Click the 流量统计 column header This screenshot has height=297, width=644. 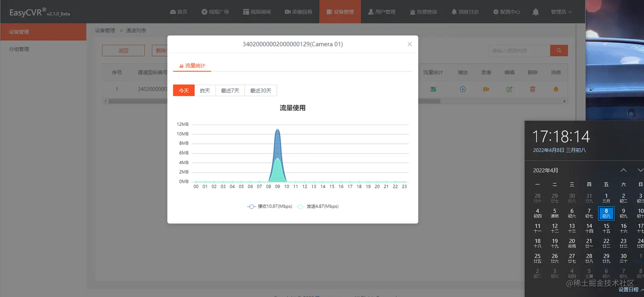[x=433, y=72]
